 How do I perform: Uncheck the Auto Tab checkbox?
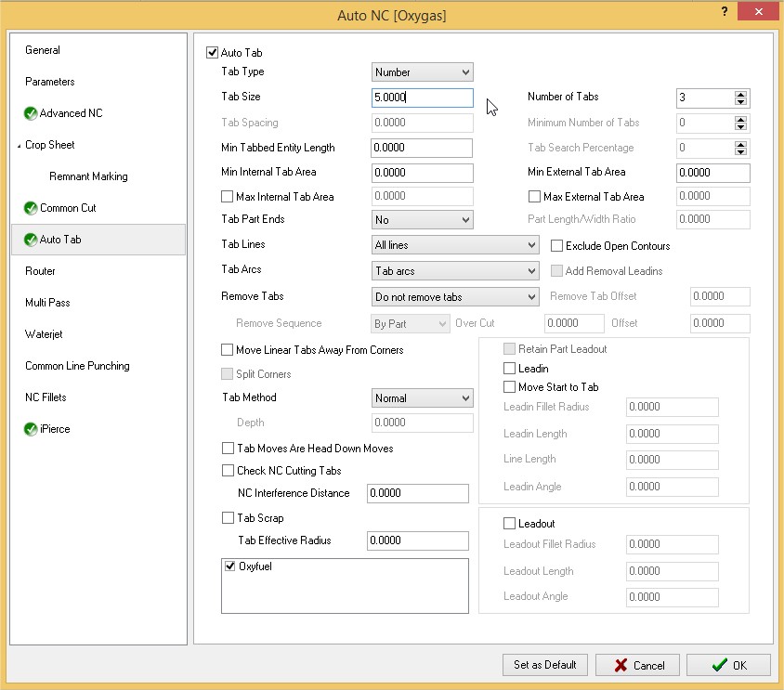[213, 53]
